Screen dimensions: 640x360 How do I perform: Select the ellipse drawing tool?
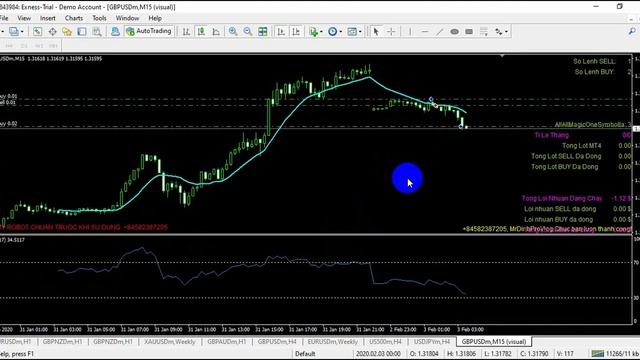point(454,31)
